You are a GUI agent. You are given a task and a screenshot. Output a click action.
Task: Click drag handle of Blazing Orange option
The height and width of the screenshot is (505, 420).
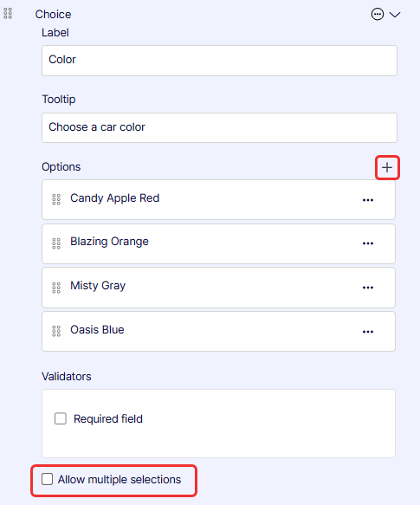point(56,243)
